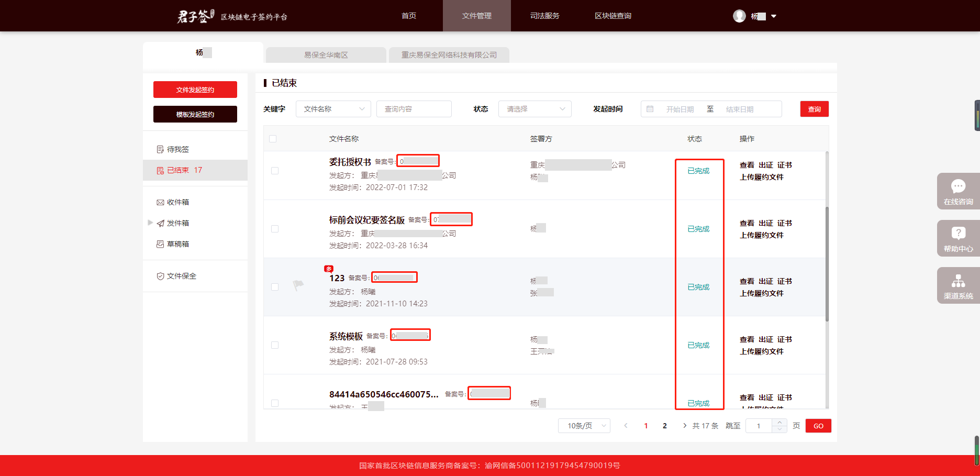Click the 开始日期 date field
Screen dimensions: 980x476
(x=680, y=109)
